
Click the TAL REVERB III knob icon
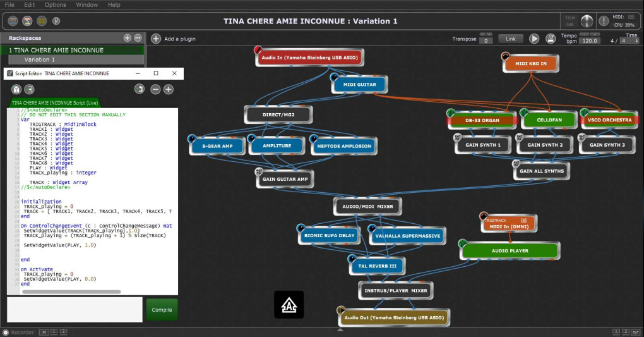pos(352,259)
